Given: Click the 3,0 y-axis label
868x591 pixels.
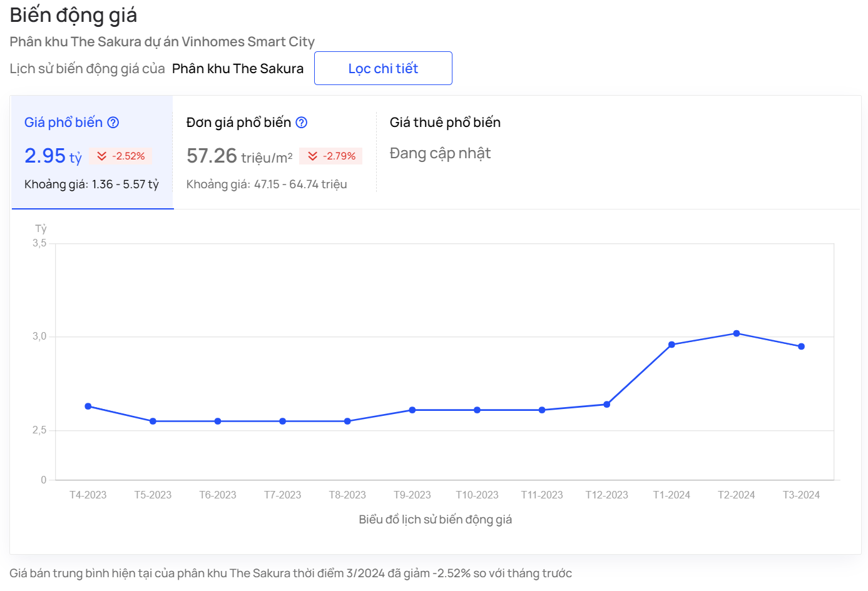Looking at the screenshot, I should [x=39, y=336].
